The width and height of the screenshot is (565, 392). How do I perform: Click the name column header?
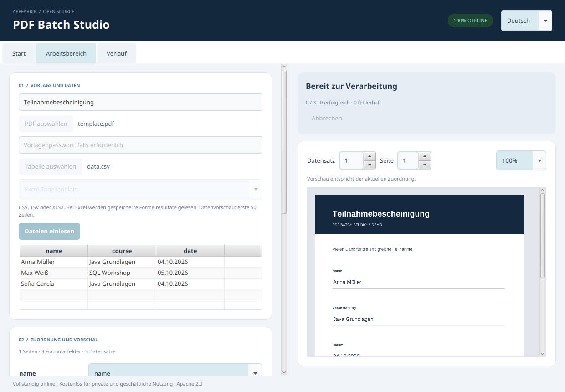pyautogui.click(x=54, y=251)
